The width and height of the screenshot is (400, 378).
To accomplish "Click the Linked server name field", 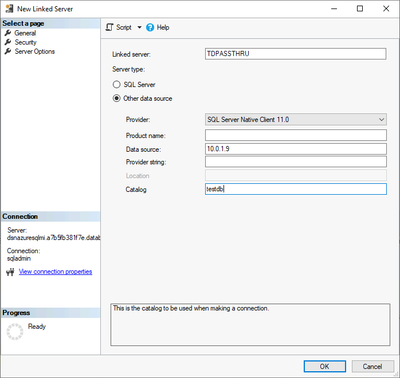I will click(296, 54).
